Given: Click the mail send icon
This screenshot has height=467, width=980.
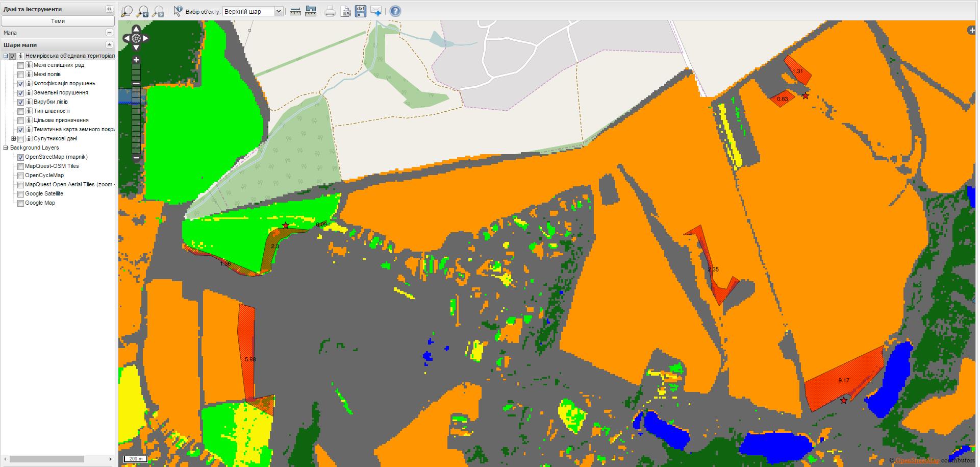Looking at the screenshot, I should (x=376, y=11).
